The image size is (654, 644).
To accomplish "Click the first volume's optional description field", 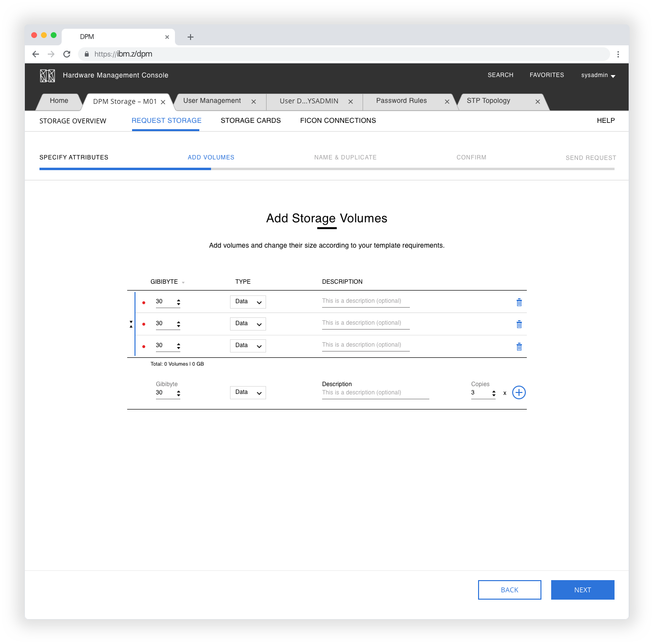I will pos(365,301).
